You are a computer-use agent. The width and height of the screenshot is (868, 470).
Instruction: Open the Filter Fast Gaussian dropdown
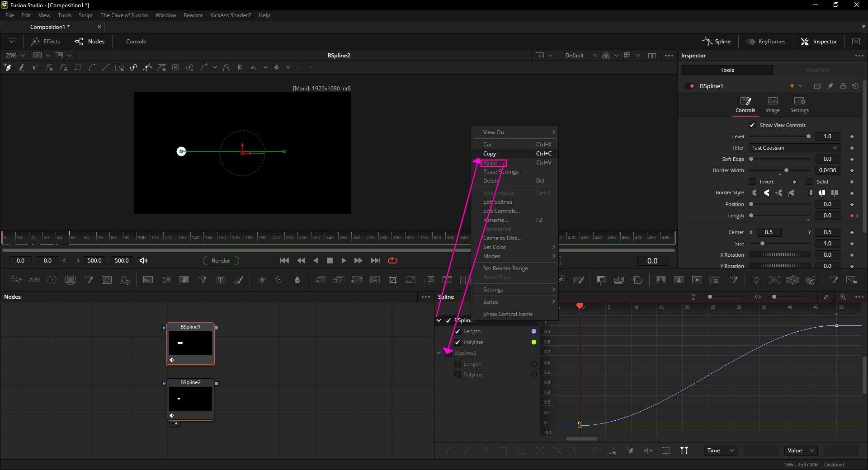point(794,148)
